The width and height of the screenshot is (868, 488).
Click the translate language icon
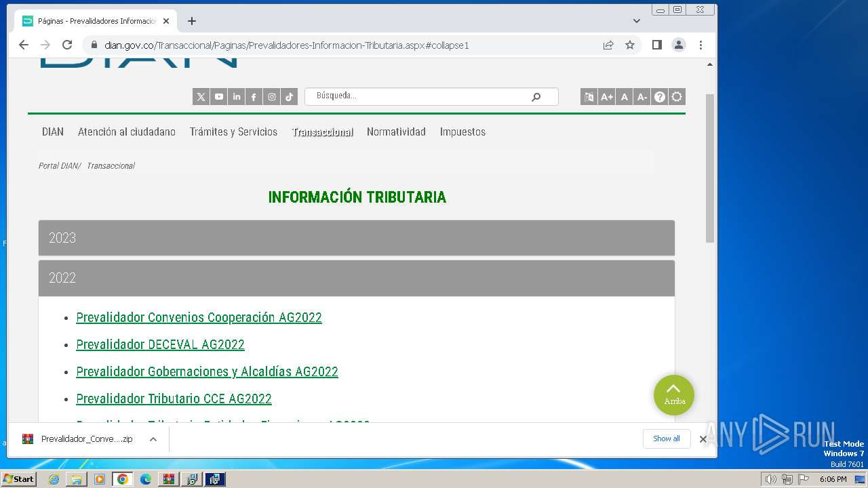tap(589, 97)
